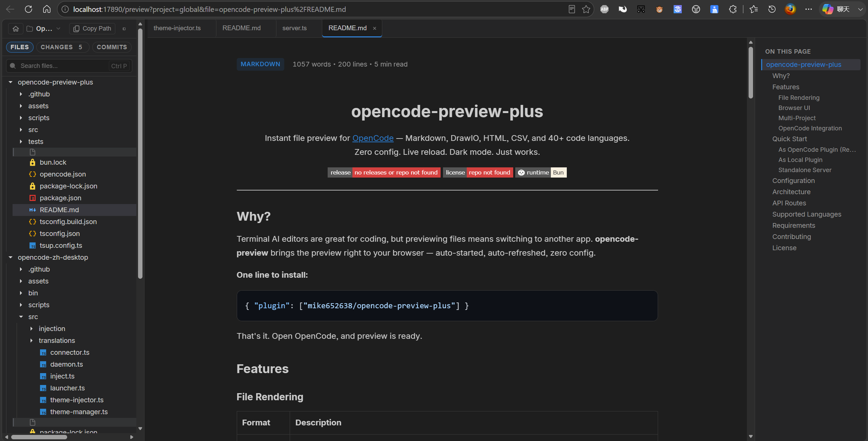Open connector.ts in the file tree
This screenshot has width=868, height=441.
click(x=70, y=352)
